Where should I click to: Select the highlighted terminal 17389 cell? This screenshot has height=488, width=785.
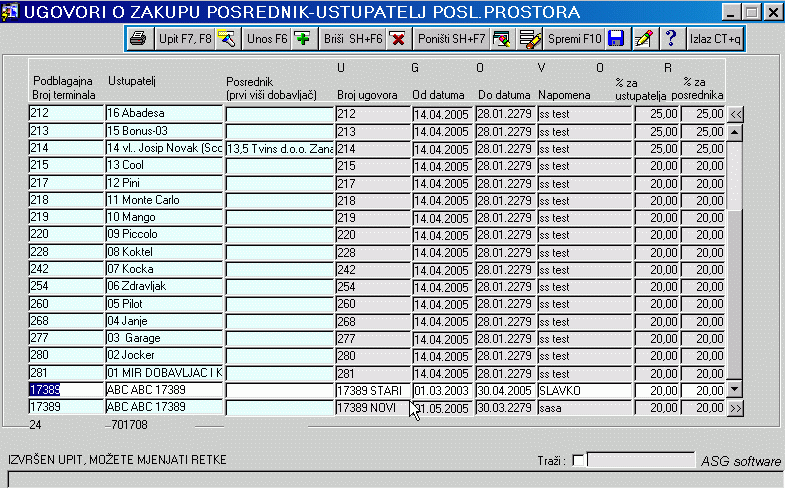66,390
